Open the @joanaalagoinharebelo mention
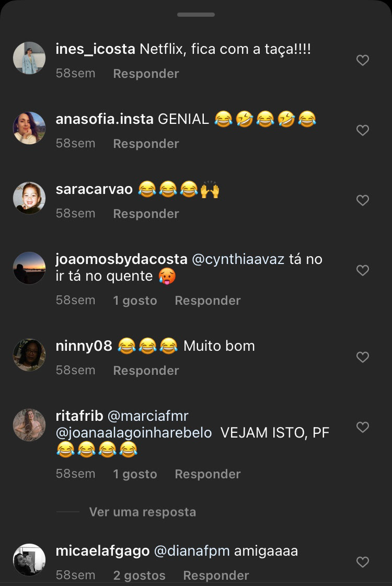Screen dimensions: 392x586 tap(134, 433)
